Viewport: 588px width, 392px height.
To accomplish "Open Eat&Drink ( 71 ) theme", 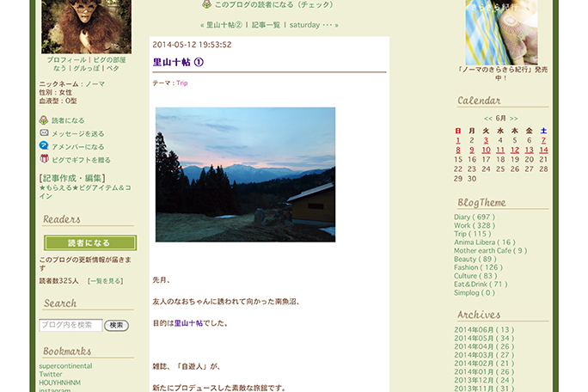I will (481, 285).
